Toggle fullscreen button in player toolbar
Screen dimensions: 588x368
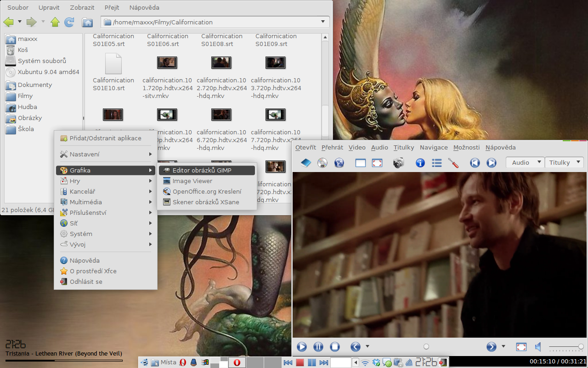(x=377, y=163)
